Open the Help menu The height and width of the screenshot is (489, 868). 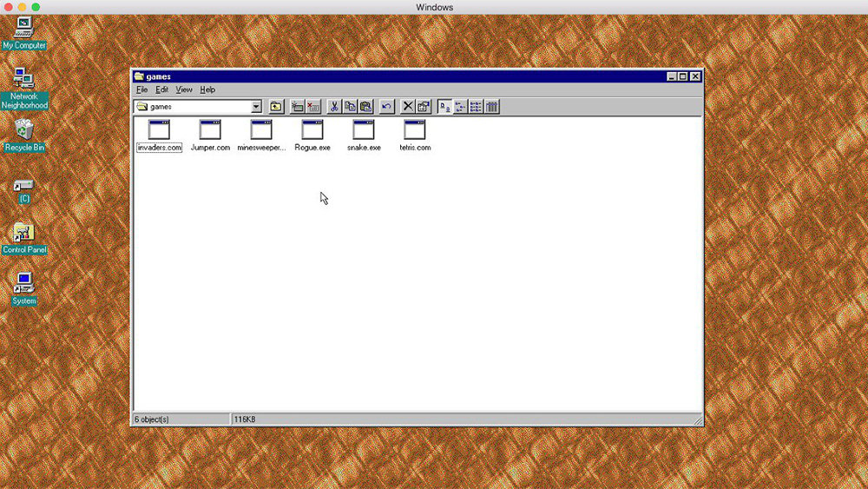click(207, 89)
